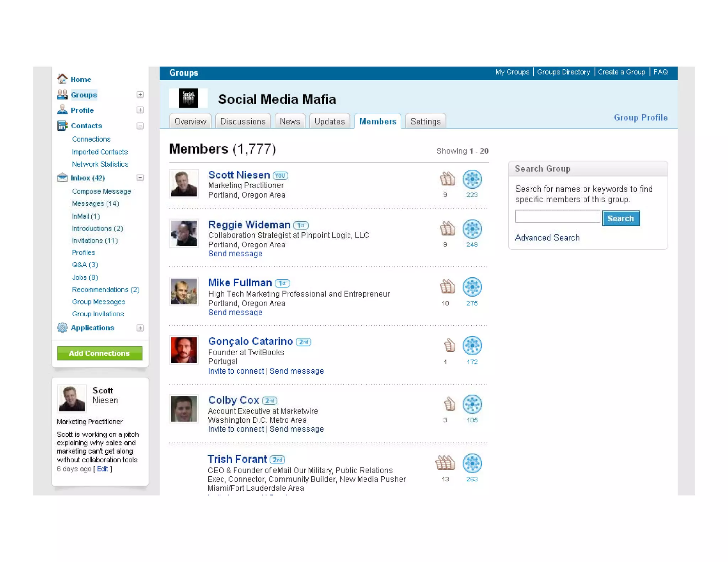Viewport: 728px width, 562px height.
Task: Open the Settings tab
Action: coord(425,121)
